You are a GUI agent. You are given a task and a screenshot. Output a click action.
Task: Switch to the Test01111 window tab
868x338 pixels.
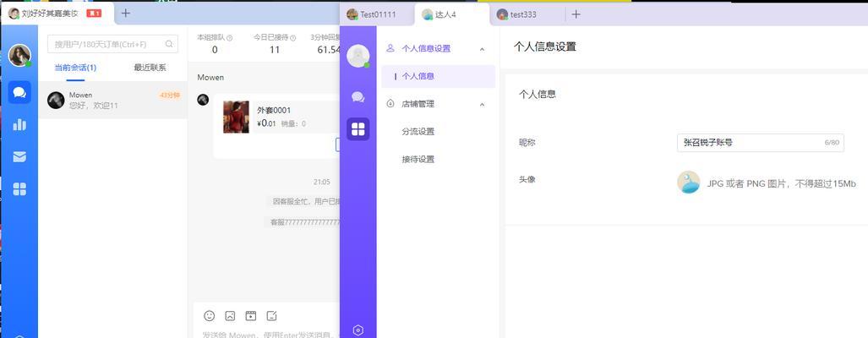377,14
